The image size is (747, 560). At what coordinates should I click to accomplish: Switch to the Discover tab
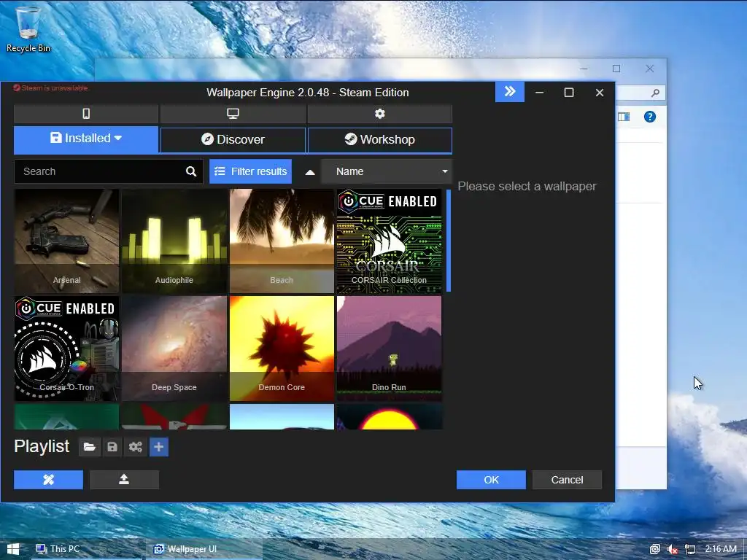click(x=233, y=139)
